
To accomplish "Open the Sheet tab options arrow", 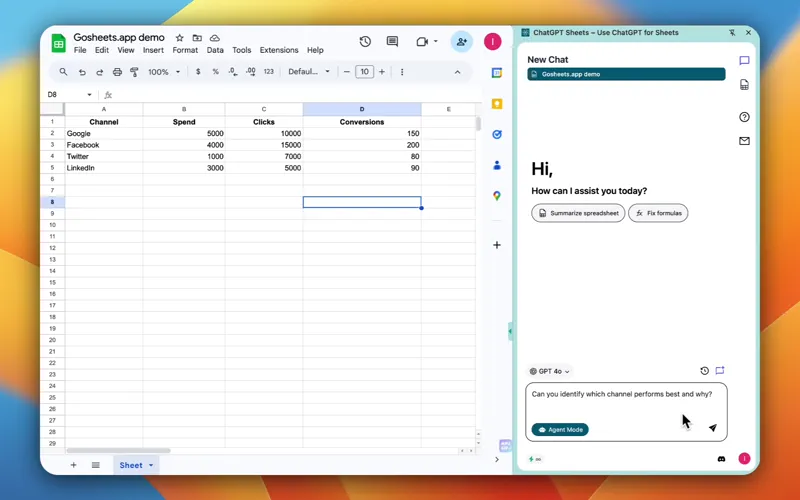I will (x=151, y=465).
